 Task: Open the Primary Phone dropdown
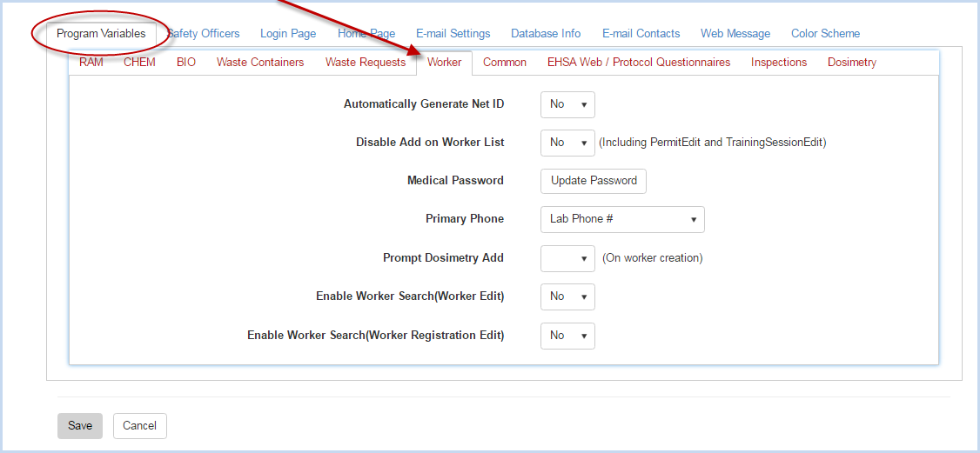click(622, 220)
